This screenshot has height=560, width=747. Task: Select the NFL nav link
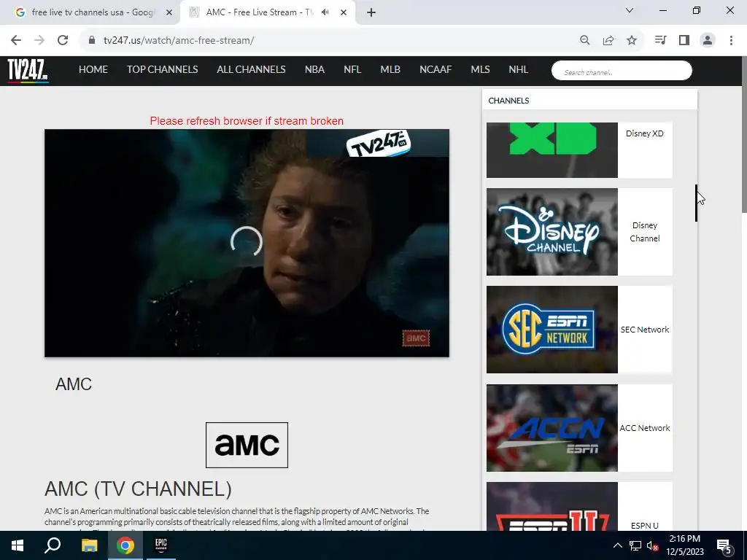(x=352, y=69)
